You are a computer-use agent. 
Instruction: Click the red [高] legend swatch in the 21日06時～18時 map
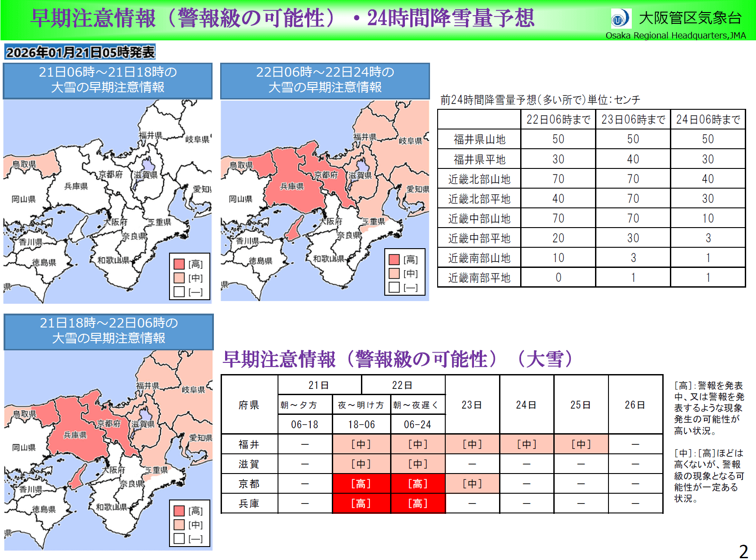179,264
